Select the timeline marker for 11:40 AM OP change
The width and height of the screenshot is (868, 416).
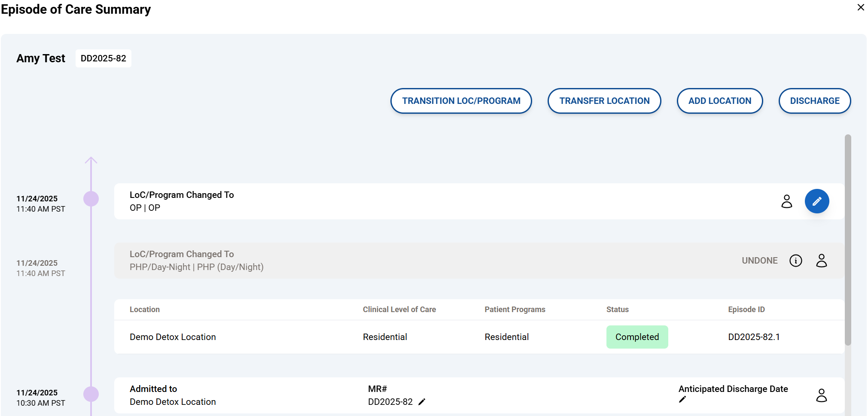tap(91, 199)
